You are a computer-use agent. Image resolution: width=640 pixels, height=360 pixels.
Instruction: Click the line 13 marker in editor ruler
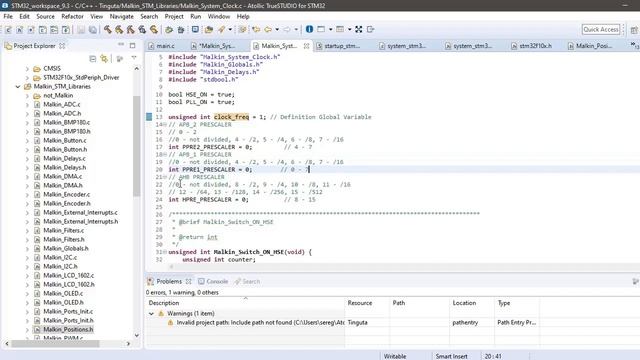[x=149, y=117]
